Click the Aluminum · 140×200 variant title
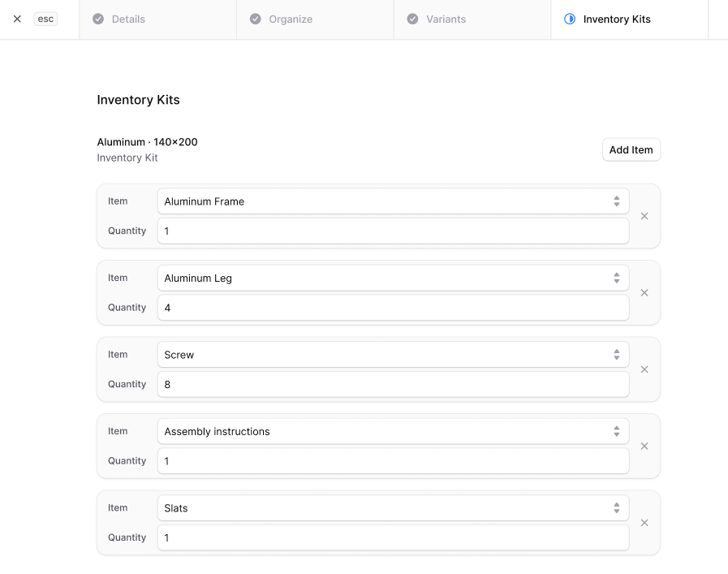Screen dimensions: 728x574 click(x=147, y=141)
